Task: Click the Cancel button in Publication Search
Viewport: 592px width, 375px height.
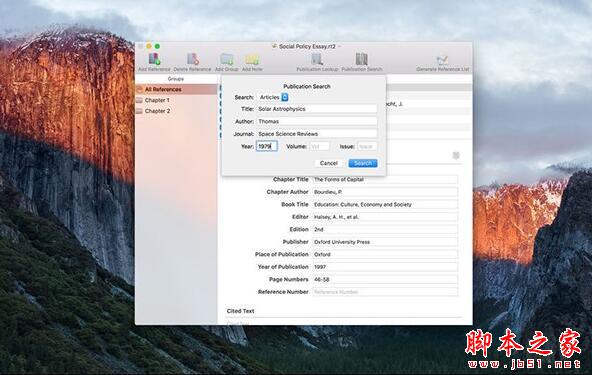Action: coord(328,163)
